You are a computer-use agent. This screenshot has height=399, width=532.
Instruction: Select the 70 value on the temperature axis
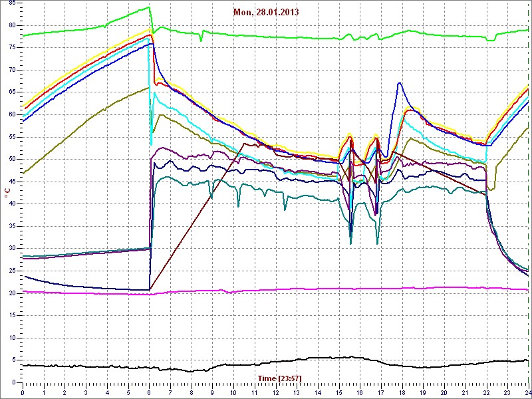[11, 70]
